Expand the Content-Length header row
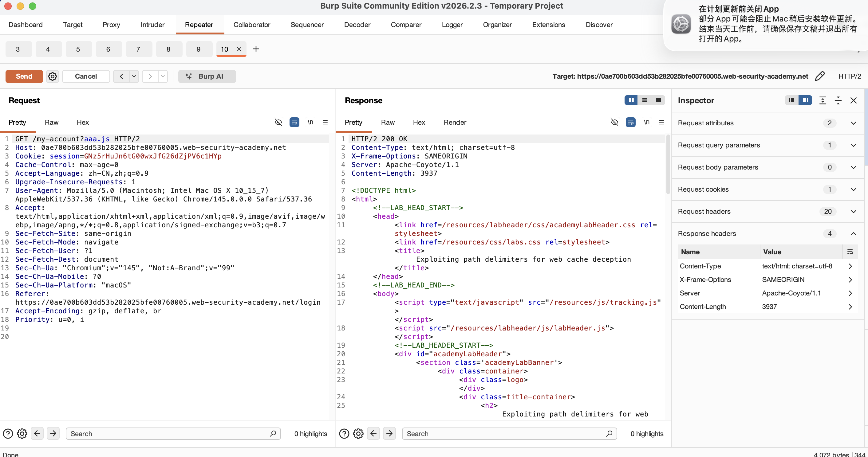This screenshot has width=868, height=457. pos(850,307)
